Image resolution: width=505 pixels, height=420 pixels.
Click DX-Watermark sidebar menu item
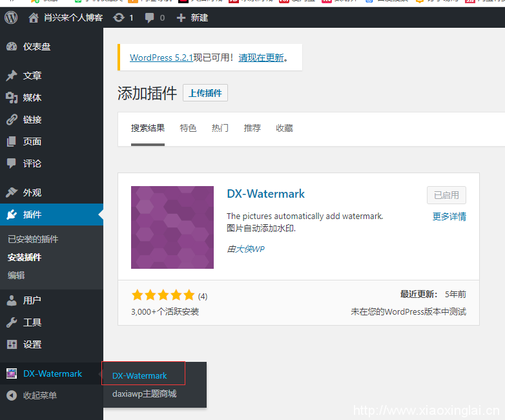point(52,373)
